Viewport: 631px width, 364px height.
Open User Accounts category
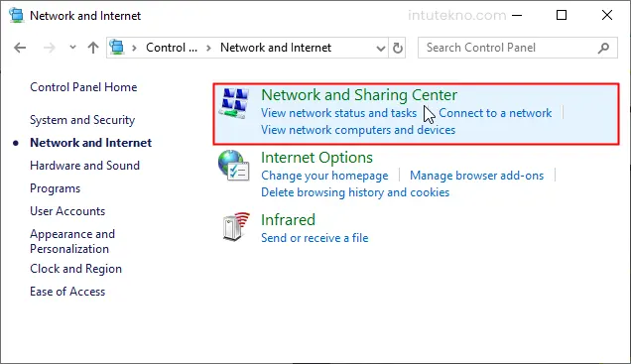click(67, 211)
